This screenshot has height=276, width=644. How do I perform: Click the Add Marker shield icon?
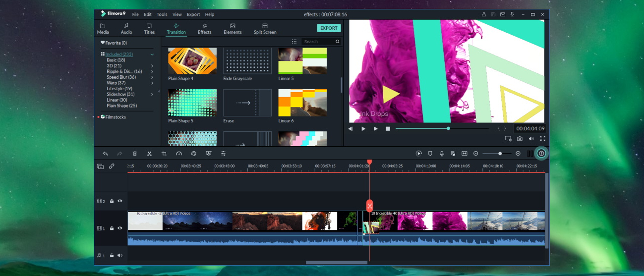pyautogui.click(x=430, y=154)
